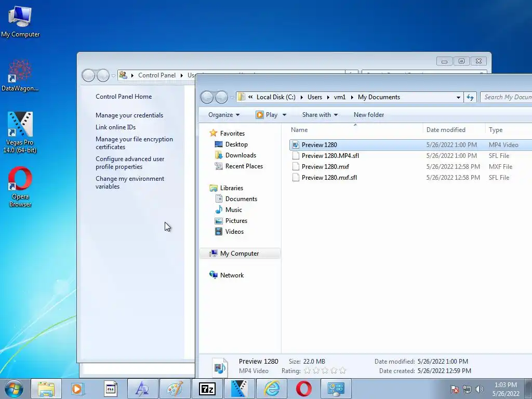532x399 pixels.
Task: Expand recent pages dropdown in Explorer
Action: click(x=232, y=98)
